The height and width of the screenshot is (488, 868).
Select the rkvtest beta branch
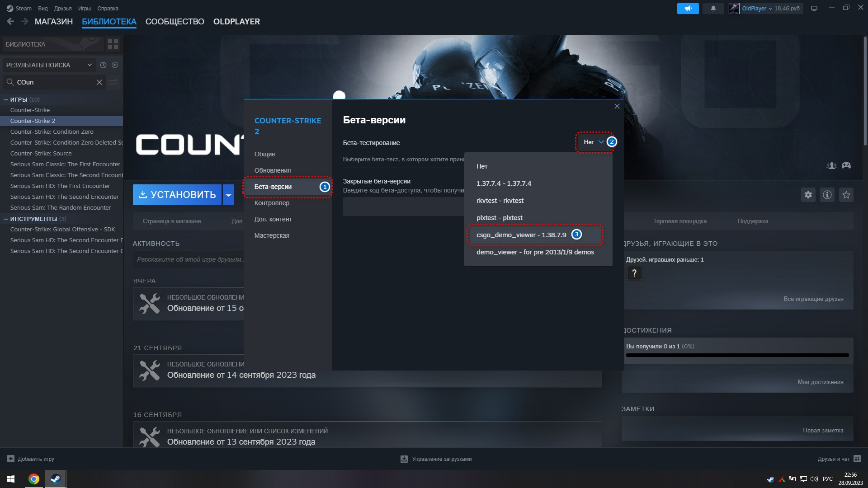pyautogui.click(x=538, y=201)
